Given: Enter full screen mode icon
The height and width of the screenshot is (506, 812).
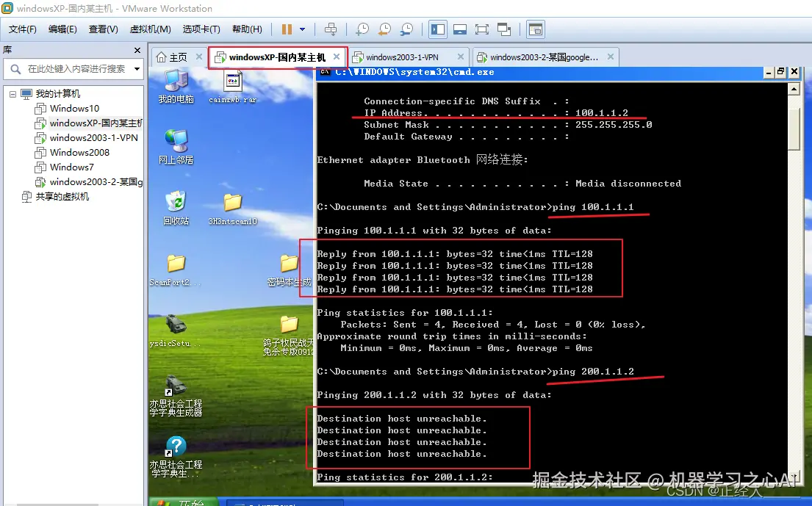Looking at the screenshot, I should (x=481, y=29).
